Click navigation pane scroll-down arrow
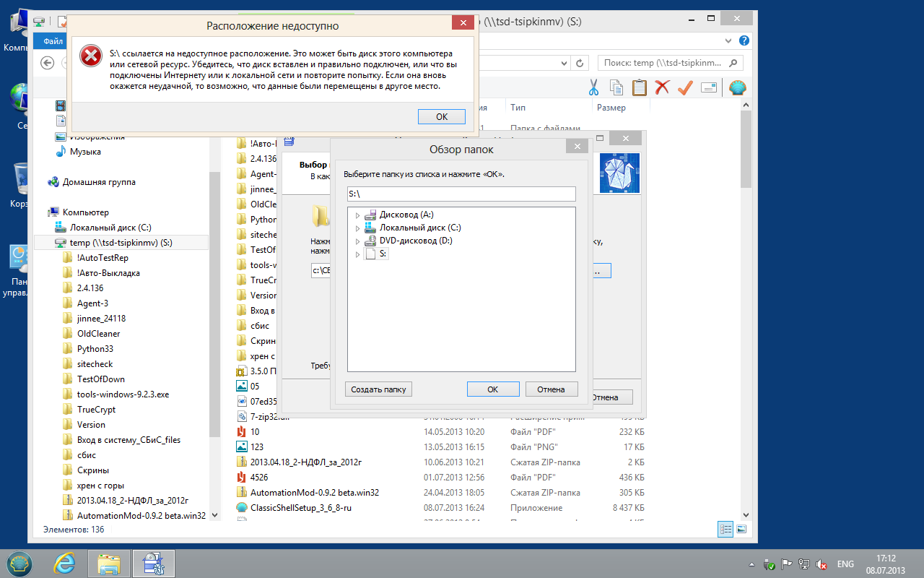 (214, 515)
